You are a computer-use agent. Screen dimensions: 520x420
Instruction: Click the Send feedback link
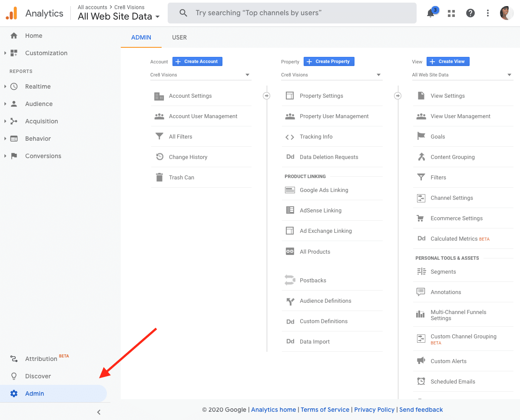(421, 410)
